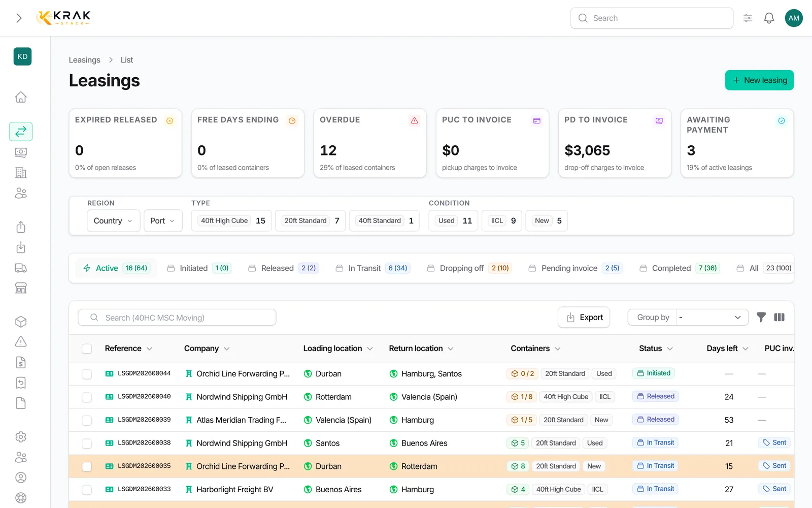Open the invoice dollar document sidebar icon

pyautogui.click(x=21, y=362)
